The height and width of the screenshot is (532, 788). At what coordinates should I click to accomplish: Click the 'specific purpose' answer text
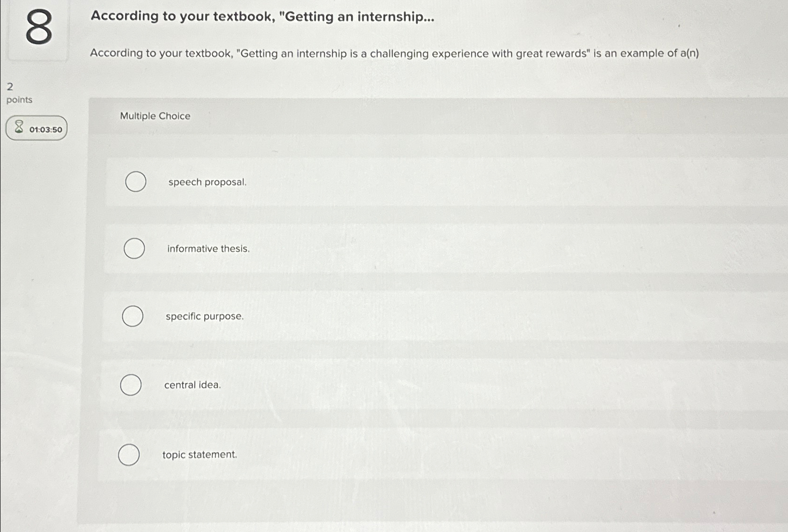204,316
